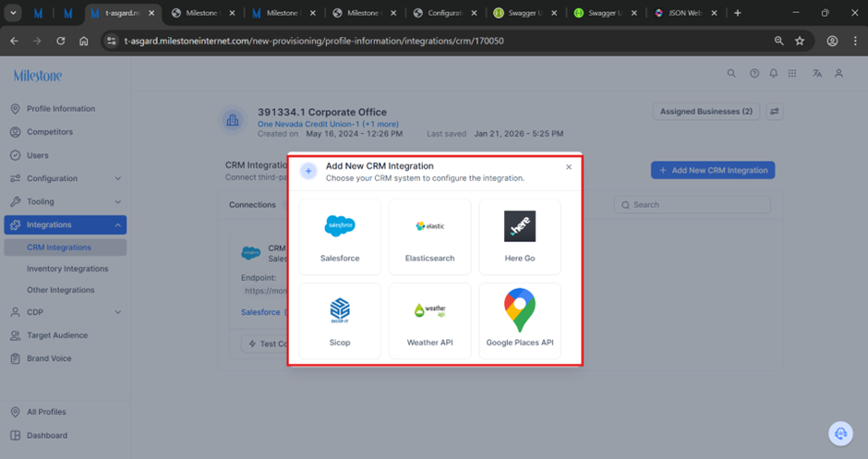Click the address bar URL
Screen dimensions: 868x459
[314, 41]
